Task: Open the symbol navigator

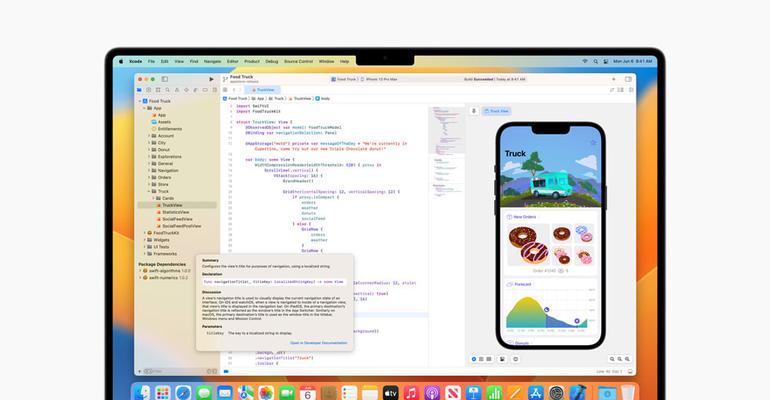Action: click(x=158, y=90)
